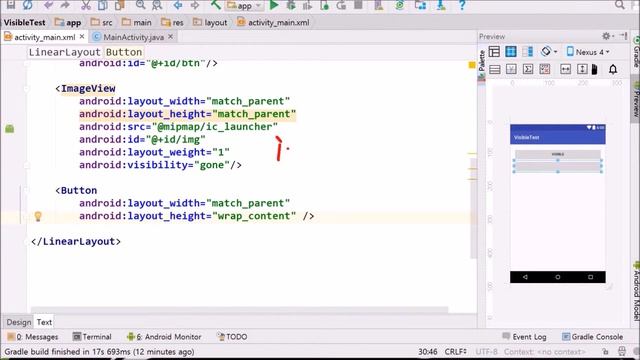Click the Find magnifier icon
The image size is (640, 360).
(140, 5)
